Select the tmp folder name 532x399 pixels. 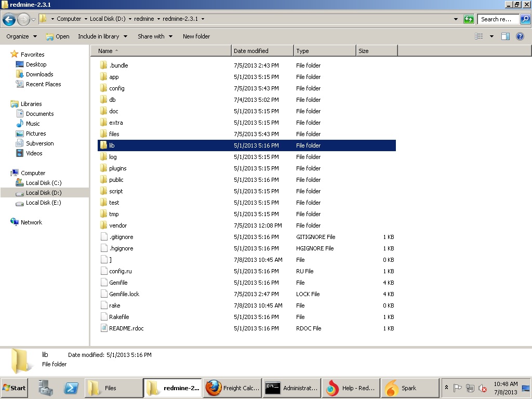click(114, 214)
